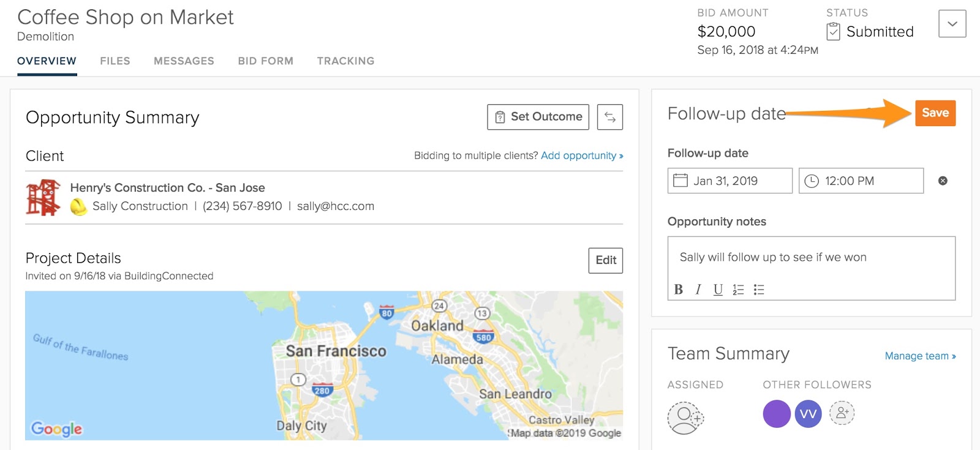Go to the Tracking tab
980x450 pixels.
tap(345, 61)
